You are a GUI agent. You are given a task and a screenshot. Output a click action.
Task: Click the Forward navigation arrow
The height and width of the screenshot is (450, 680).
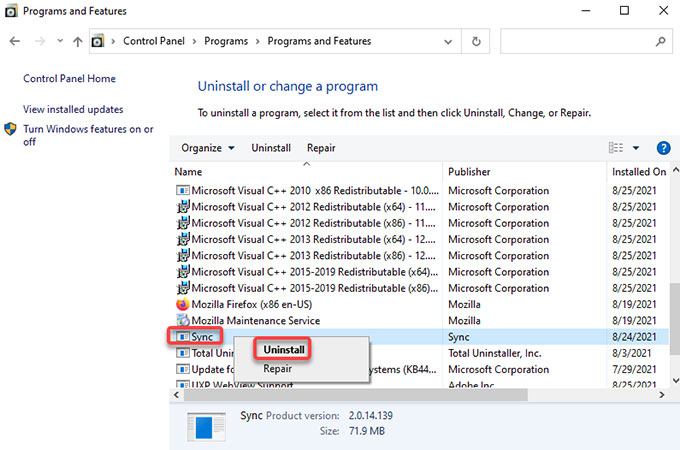40,41
